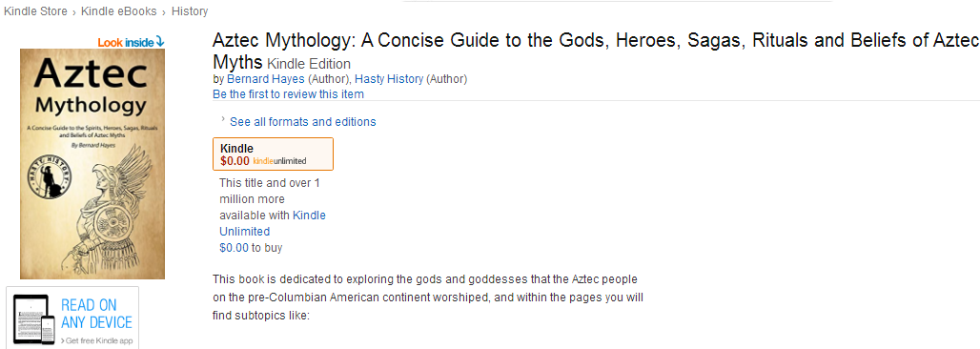
Task: Click Get free Kindle app link
Action: [x=96, y=340]
